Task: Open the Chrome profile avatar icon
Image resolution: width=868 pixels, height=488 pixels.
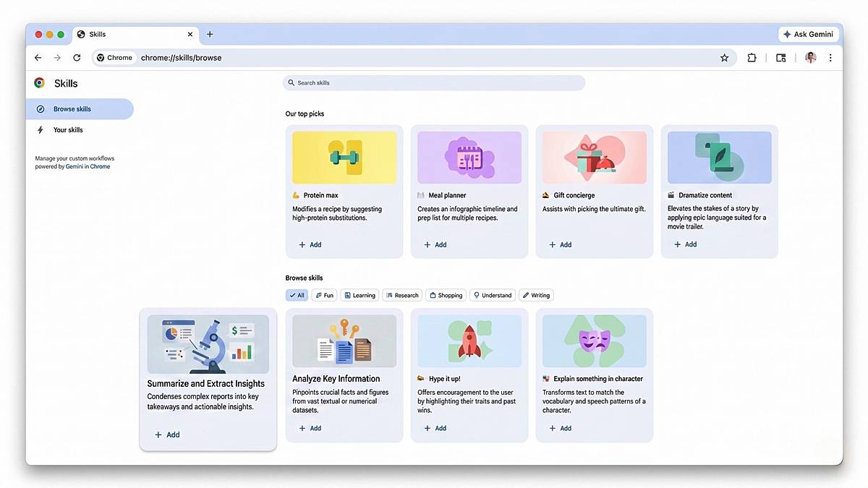Action: [810, 57]
